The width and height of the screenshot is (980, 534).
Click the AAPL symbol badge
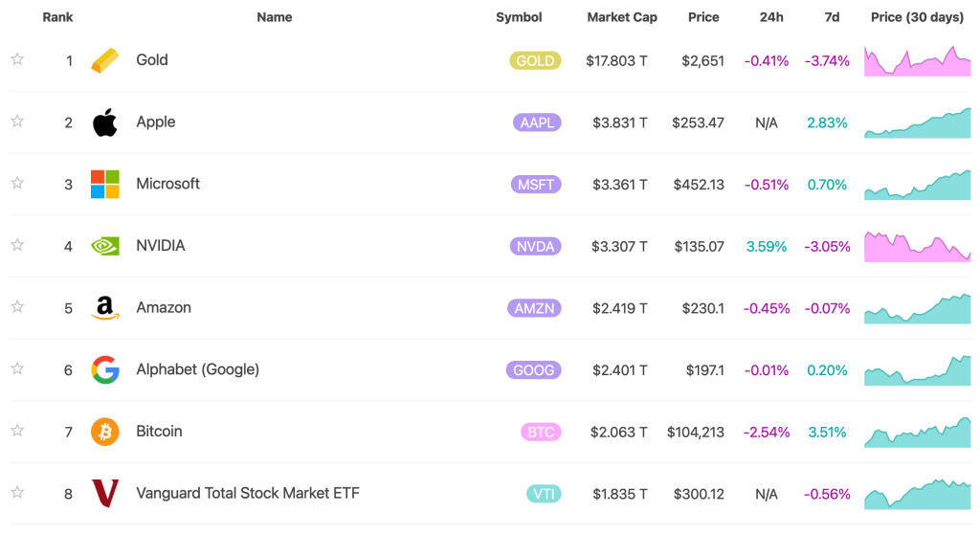tap(536, 122)
